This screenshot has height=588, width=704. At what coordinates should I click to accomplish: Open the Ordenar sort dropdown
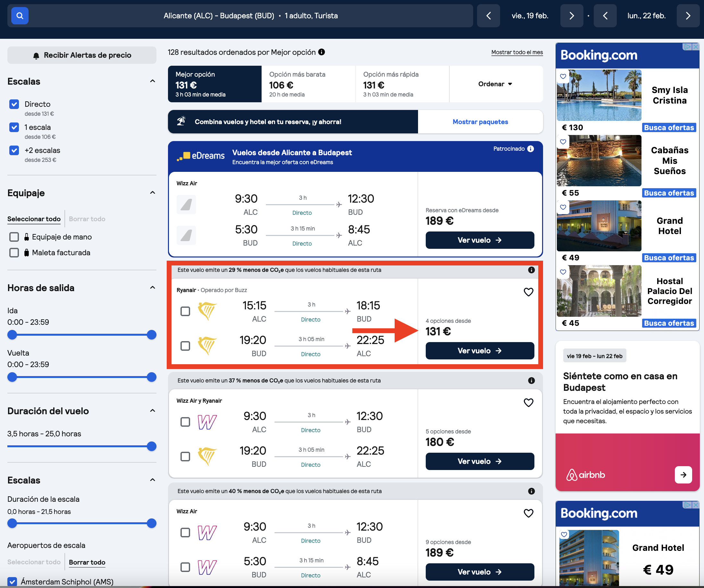pos(495,84)
